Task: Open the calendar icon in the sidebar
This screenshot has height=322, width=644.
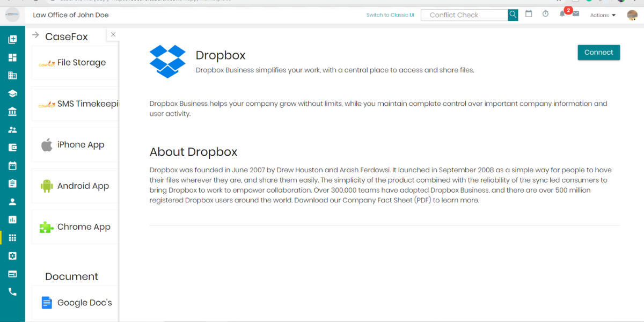Action: point(12,166)
